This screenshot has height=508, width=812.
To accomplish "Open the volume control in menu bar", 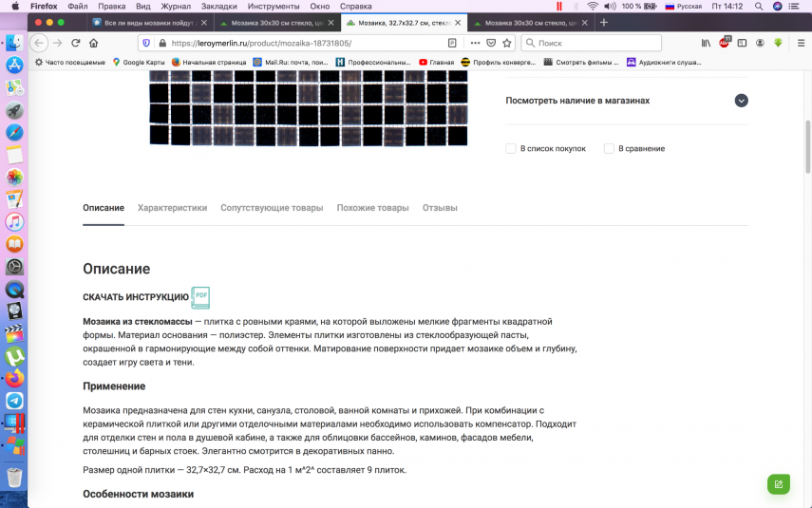I will 610,7.
